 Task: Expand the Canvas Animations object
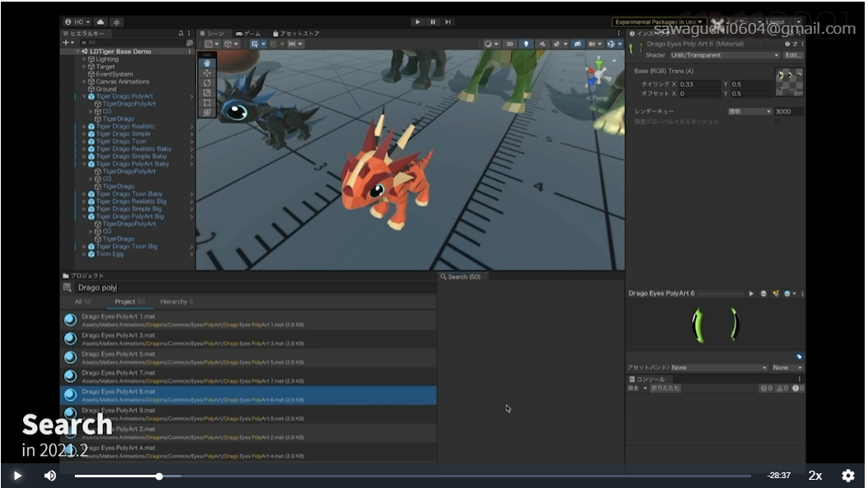pos(84,81)
